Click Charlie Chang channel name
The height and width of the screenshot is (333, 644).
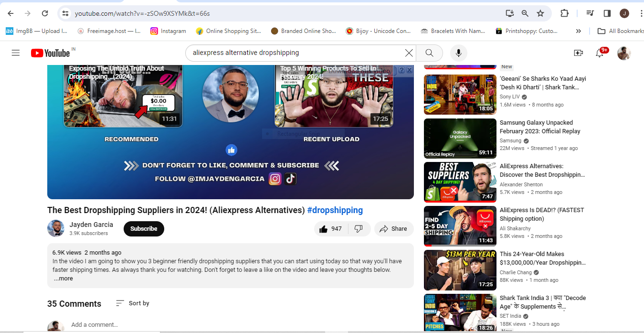[x=516, y=272]
